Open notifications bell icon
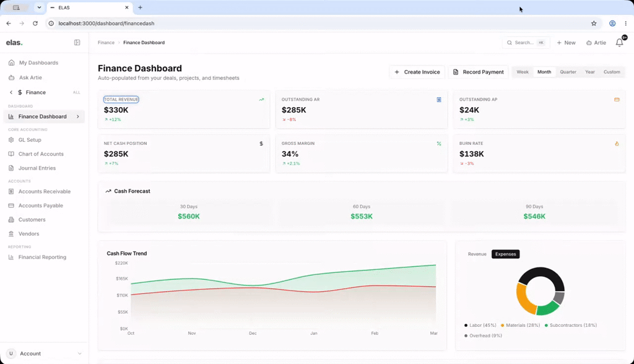Screen dimensions: 634x364 619,43
